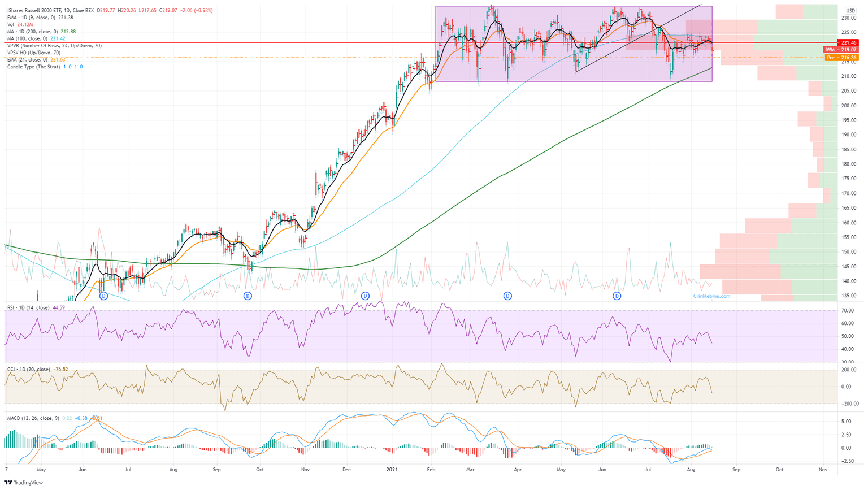Click the 145.00 price scale label
Viewport: 868px width, 490px height.
(849, 267)
